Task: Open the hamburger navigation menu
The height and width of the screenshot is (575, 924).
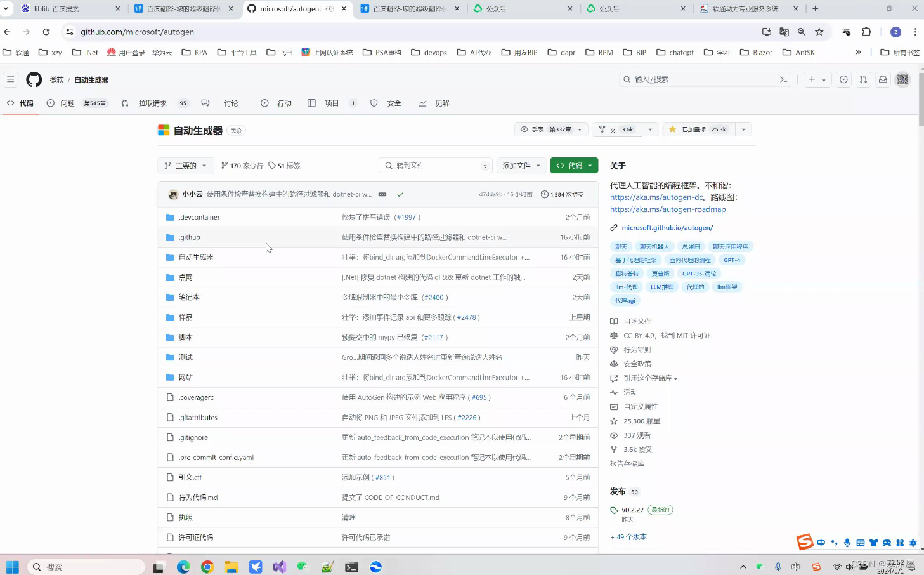Action: 10,79
